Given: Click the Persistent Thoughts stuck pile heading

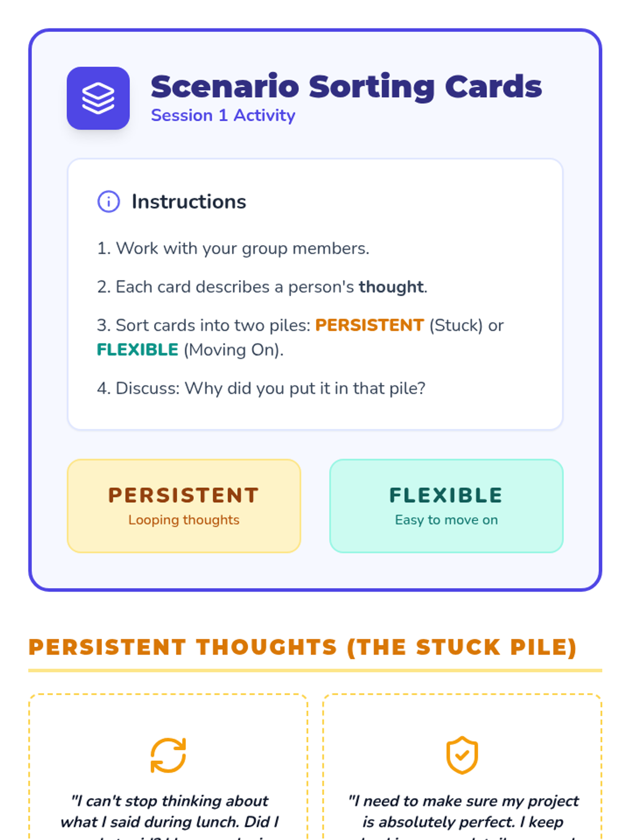Looking at the screenshot, I should pyautogui.click(x=302, y=647).
